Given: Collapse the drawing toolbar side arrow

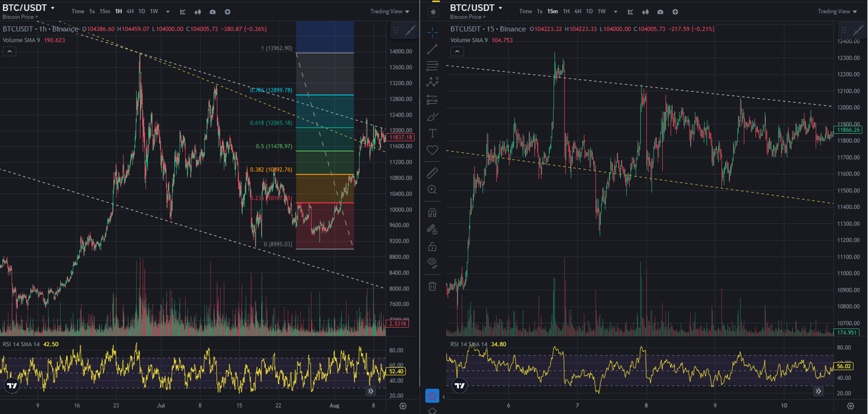Looking at the screenshot, I should tap(443, 396).
